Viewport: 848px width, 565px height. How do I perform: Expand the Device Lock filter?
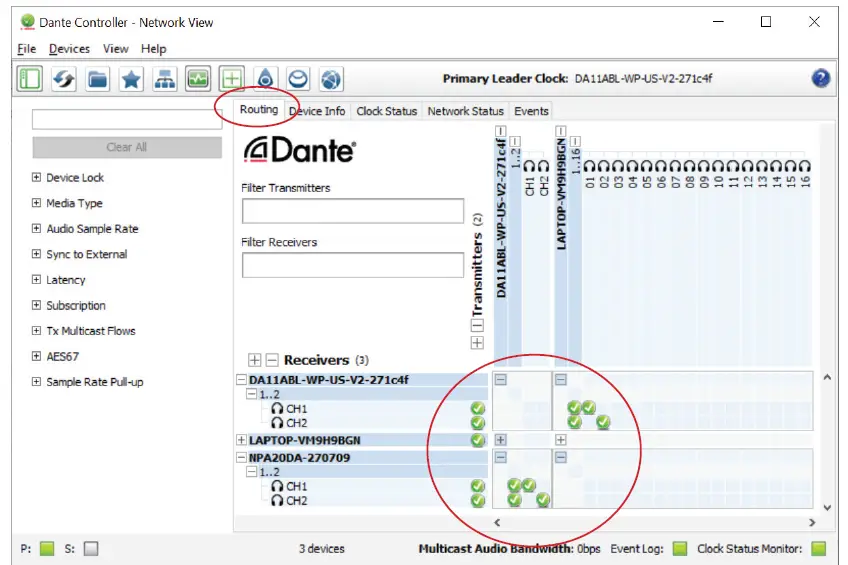click(x=36, y=177)
